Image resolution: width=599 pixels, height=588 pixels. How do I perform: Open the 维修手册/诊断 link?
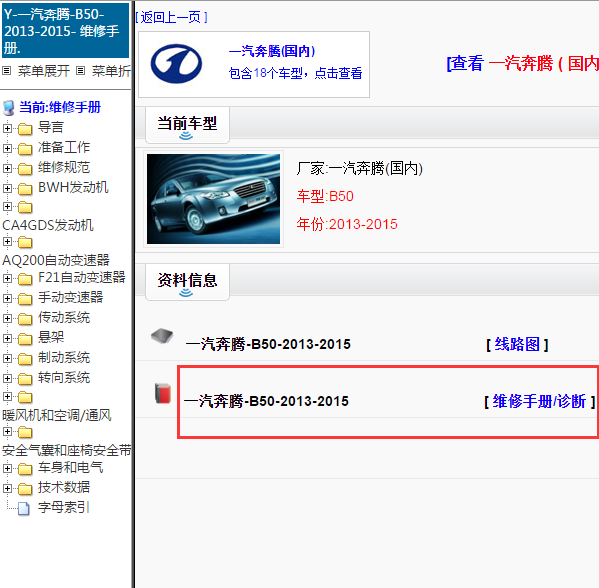pos(539,402)
